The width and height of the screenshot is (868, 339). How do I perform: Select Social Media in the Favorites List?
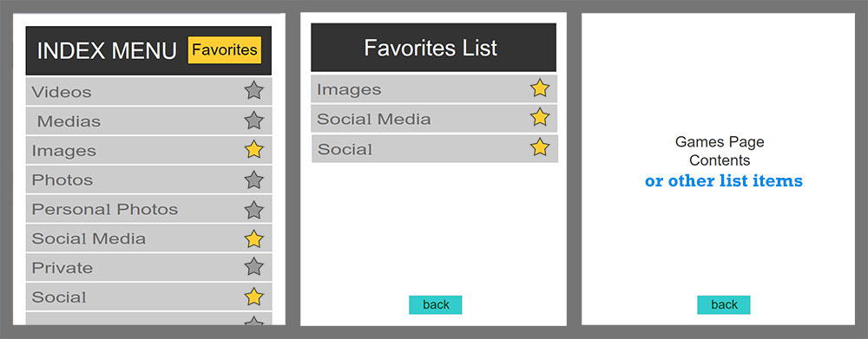(x=435, y=119)
